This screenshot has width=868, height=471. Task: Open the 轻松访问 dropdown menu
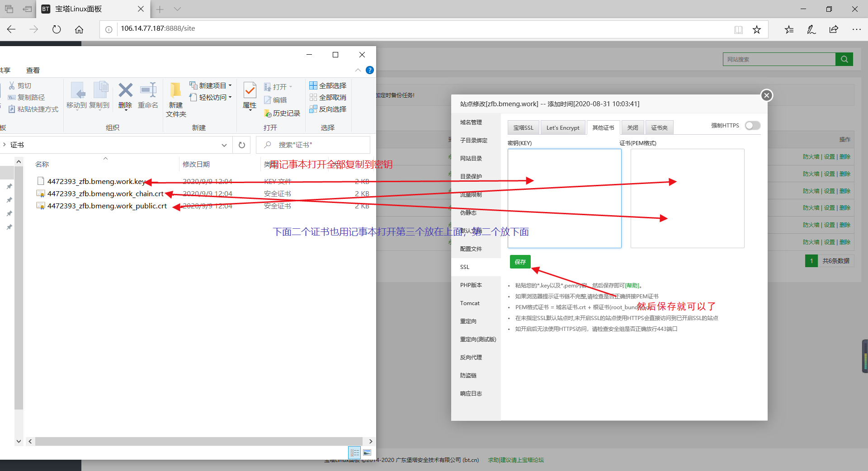coord(230,97)
